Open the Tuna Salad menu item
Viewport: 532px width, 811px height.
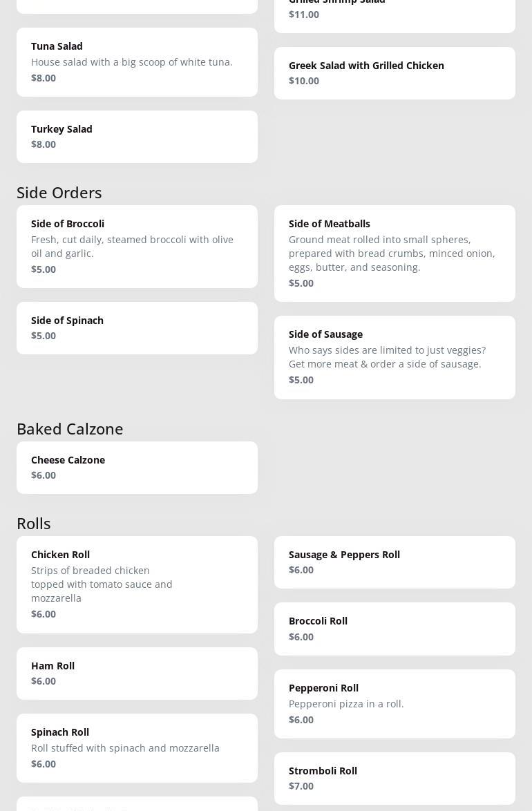[x=137, y=61]
